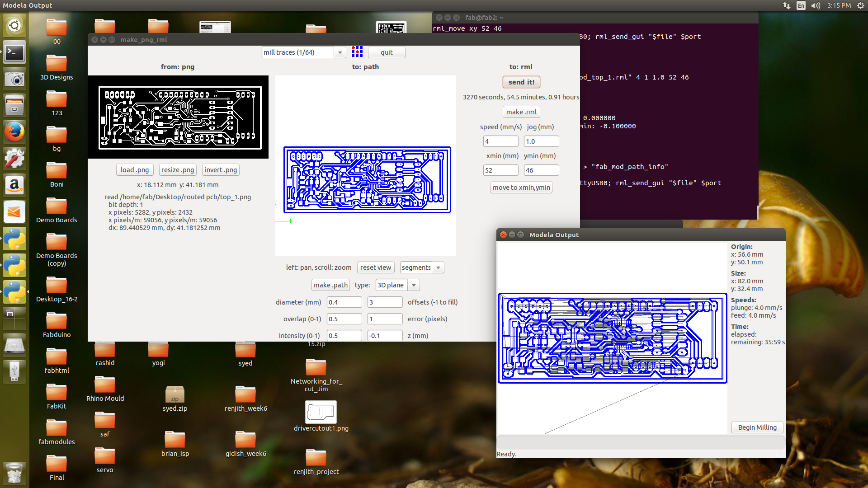Click the En keyboard language menu
Screen dimensions: 868x488
[x=801, y=5]
